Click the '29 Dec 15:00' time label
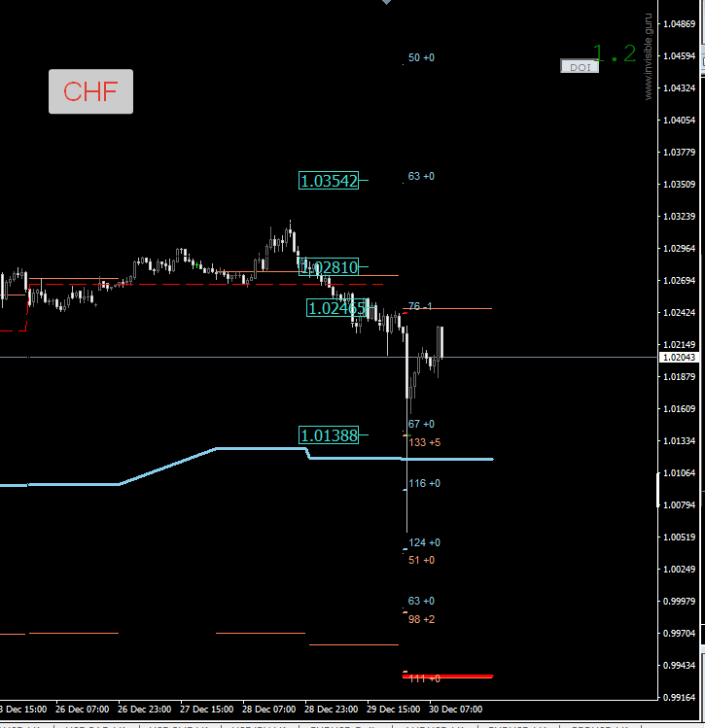This screenshot has height=728, width=705. [394, 710]
